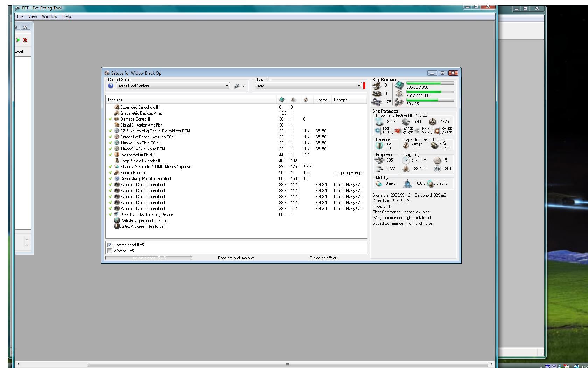Open the ship icon dropdown next to setup
The image size is (588, 368).
coord(239,86)
